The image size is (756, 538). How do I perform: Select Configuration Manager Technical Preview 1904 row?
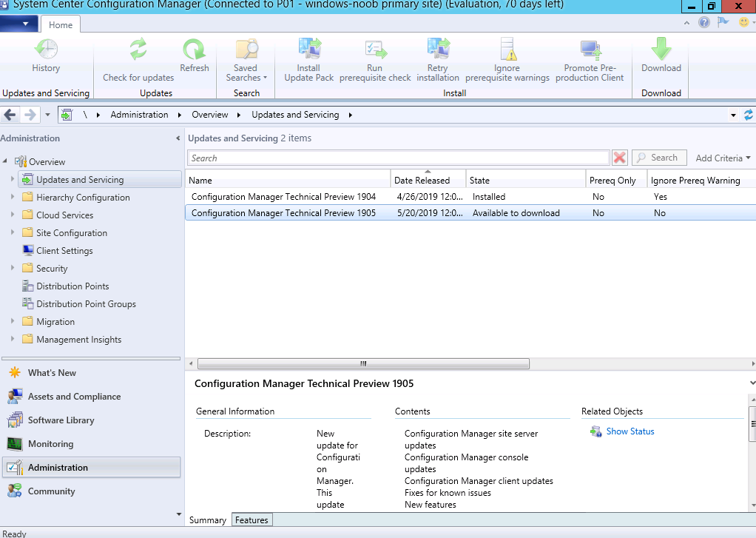pyautogui.click(x=470, y=197)
